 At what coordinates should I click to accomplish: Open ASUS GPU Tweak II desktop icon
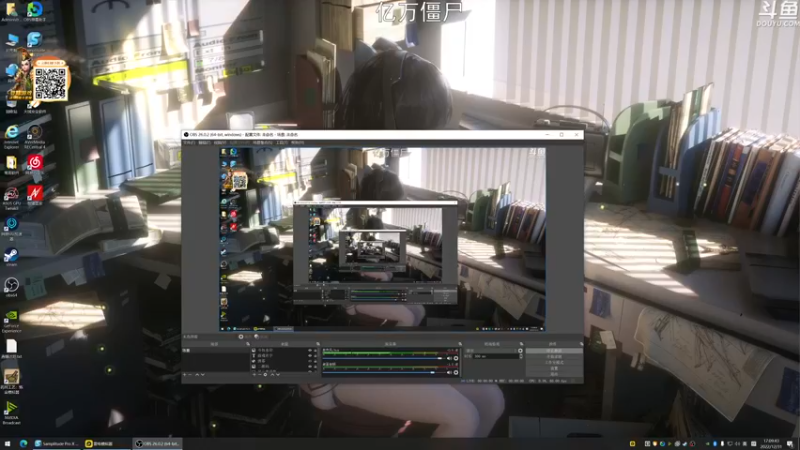[11, 198]
